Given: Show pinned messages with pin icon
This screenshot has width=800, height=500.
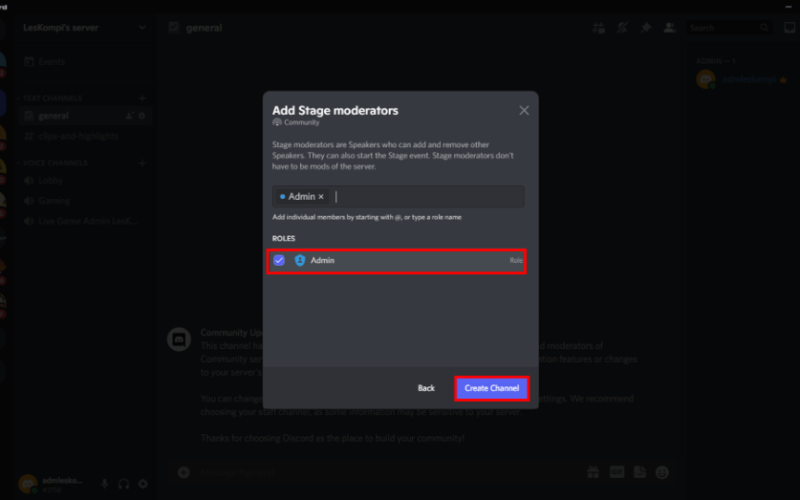Looking at the screenshot, I should coord(646,28).
